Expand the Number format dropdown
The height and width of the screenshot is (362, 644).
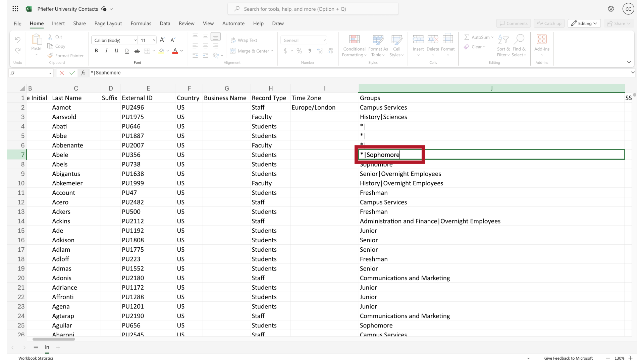324,40
